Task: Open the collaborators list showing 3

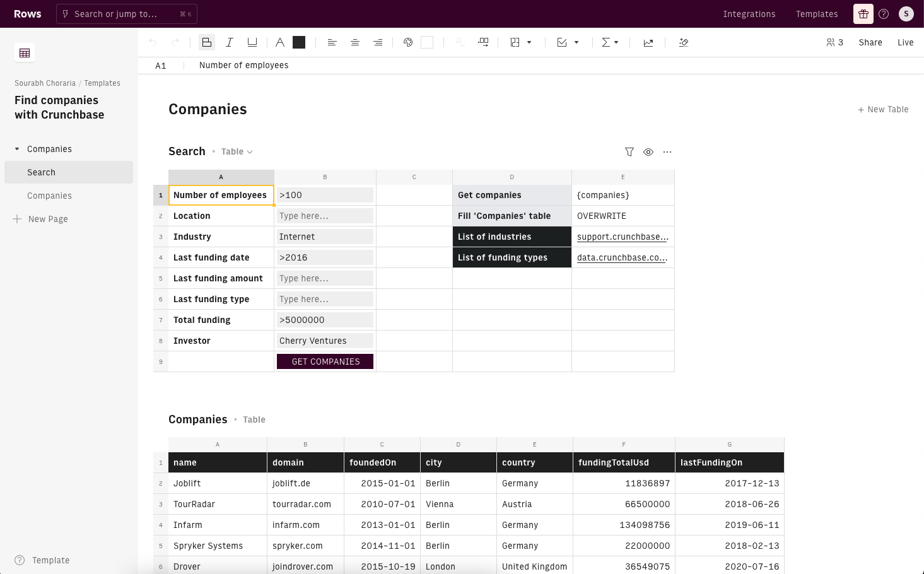Action: (834, 42)
